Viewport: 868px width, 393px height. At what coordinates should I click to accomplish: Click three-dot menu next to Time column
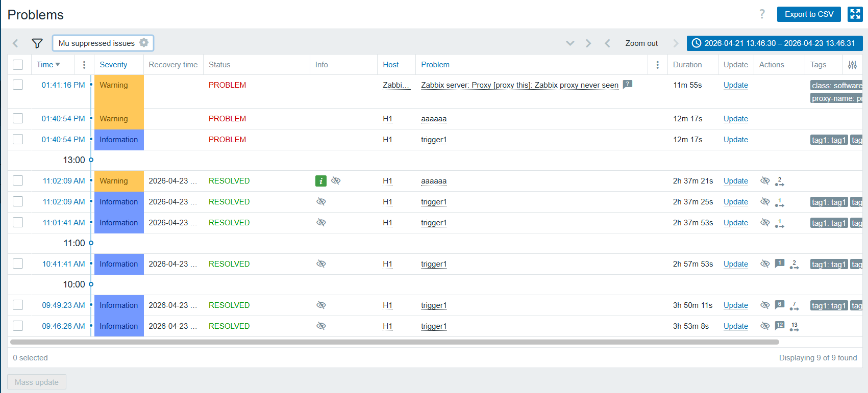point(84,65)
